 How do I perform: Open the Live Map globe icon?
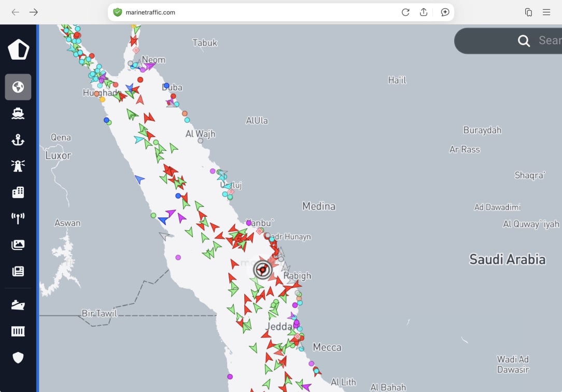[18, 87]
